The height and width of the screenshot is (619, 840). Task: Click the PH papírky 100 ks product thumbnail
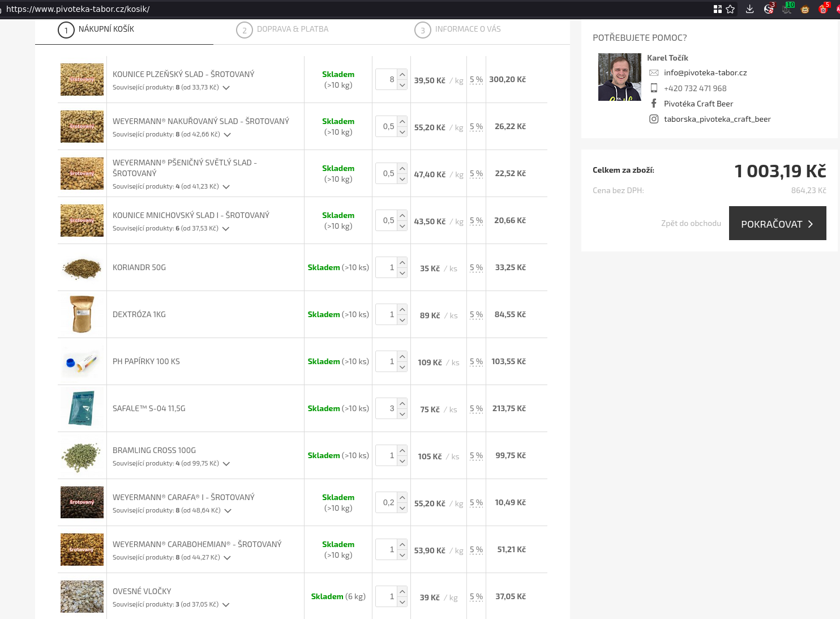(x=82, y=362)
